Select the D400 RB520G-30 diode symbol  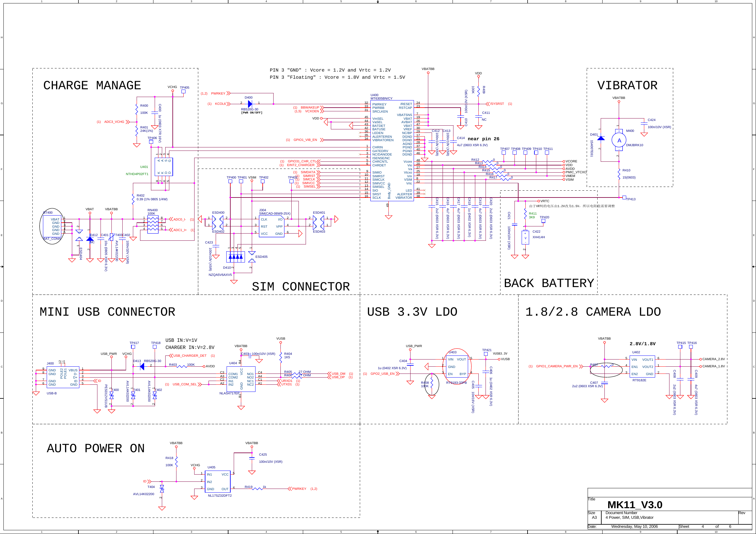pos(250,104)
